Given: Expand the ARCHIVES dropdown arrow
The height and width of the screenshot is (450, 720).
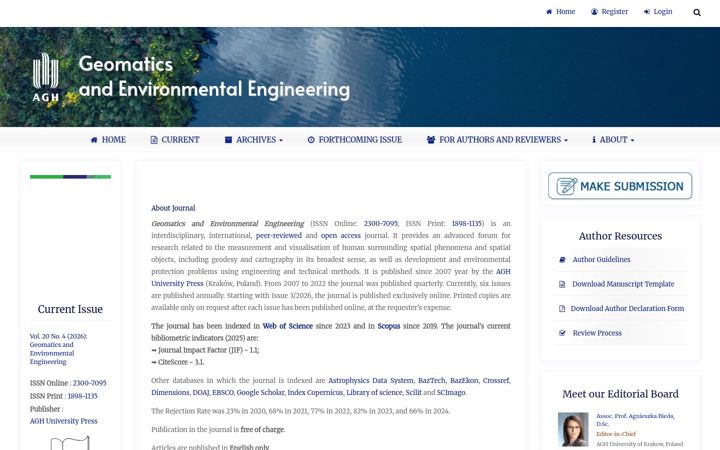Looking at the screenshot, I should click(281, 140).
